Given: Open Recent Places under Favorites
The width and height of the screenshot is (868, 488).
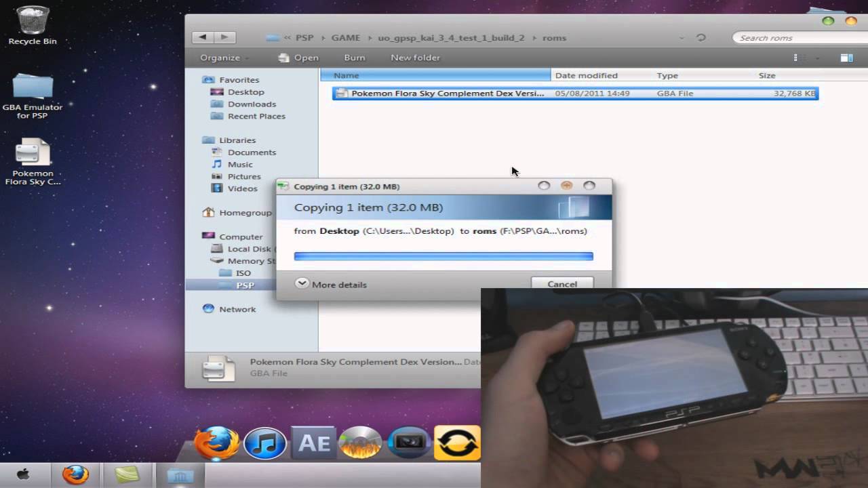Looking at the screenshot, I should tap(256, 117).
